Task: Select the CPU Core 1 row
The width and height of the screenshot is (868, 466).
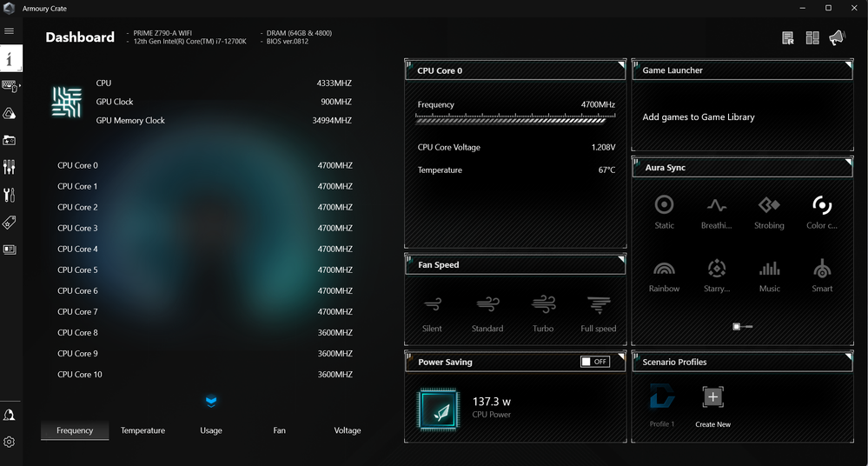Action: (205, 187)
